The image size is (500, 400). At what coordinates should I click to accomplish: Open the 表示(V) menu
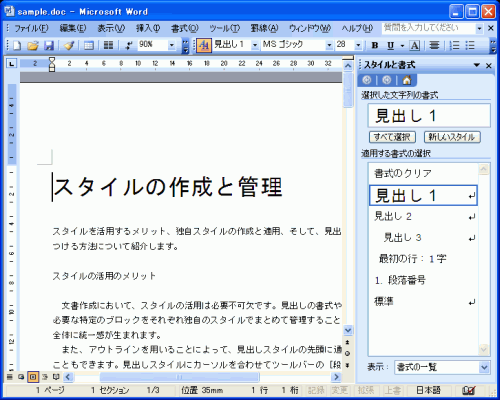point(111,29)
